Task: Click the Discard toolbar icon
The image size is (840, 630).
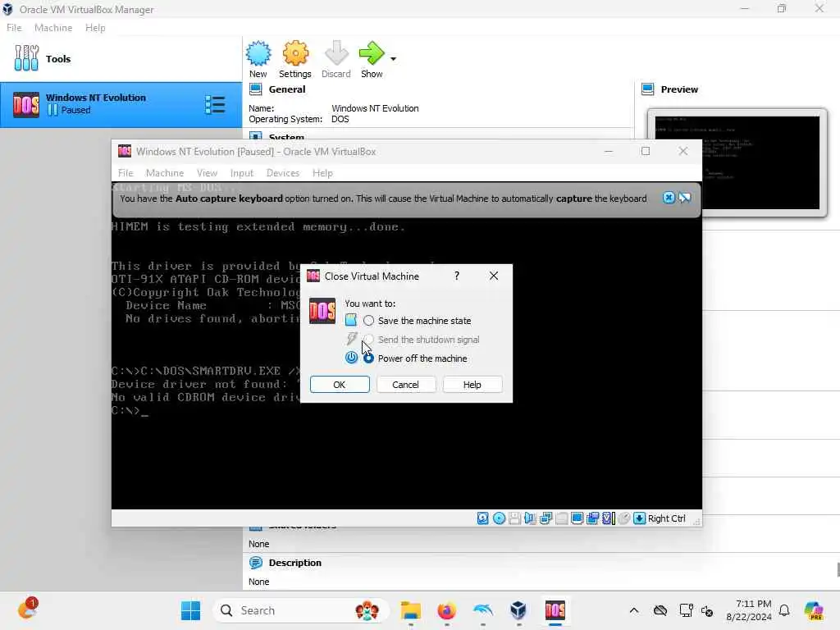Action: [336, 53]
